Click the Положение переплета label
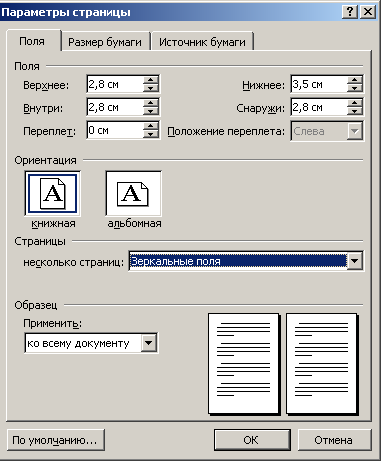The image size is (381, 461). point(226,131)
